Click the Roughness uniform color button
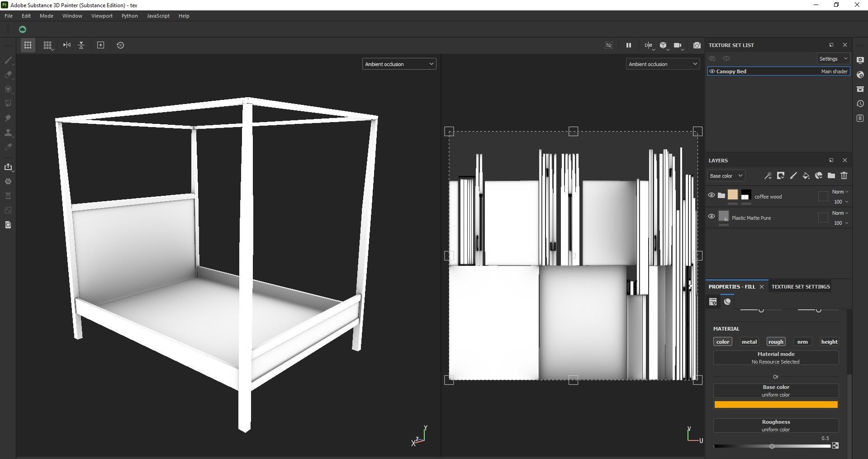868x459 pixels. click(x=776, y=426)
